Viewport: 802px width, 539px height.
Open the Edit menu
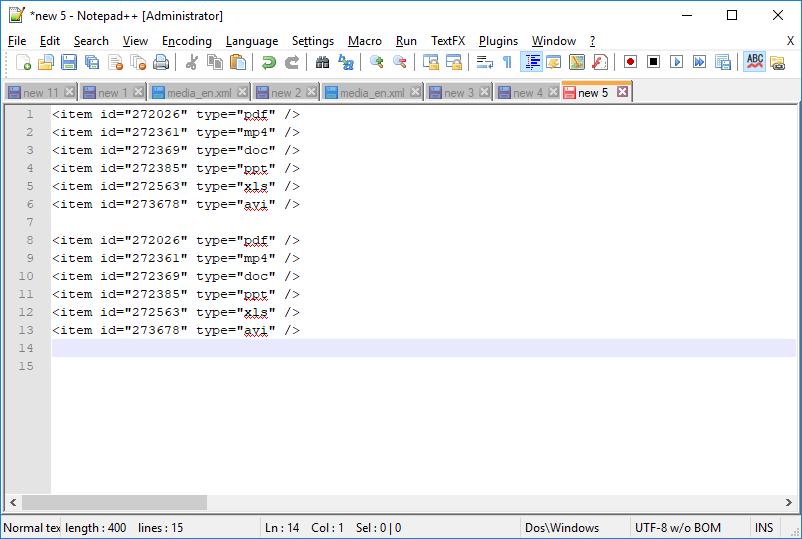tap(50, 41)
